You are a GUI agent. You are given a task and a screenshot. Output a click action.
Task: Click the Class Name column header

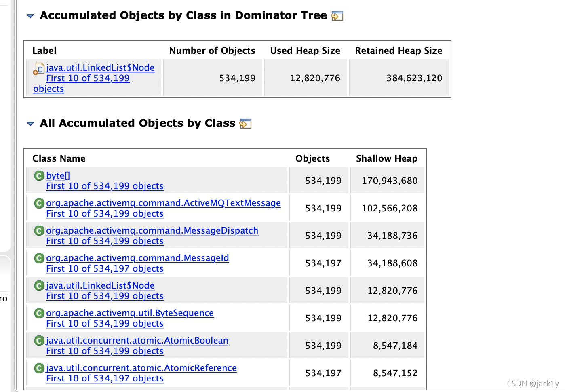click(59, 158)
